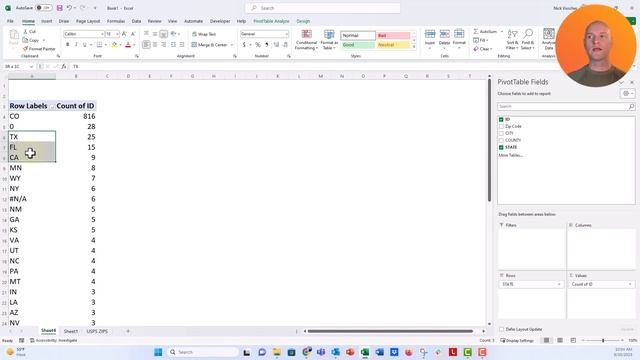The height and width of the screenshot is (360, 640).
Task: Check the CITY field checkbox
Action: pyautogui.click(x=501, y=133)
